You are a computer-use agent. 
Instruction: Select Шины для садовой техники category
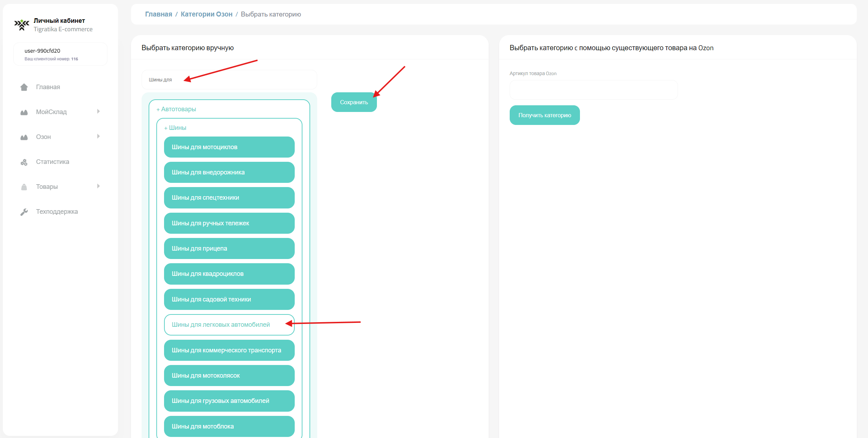tap(229, 299)
